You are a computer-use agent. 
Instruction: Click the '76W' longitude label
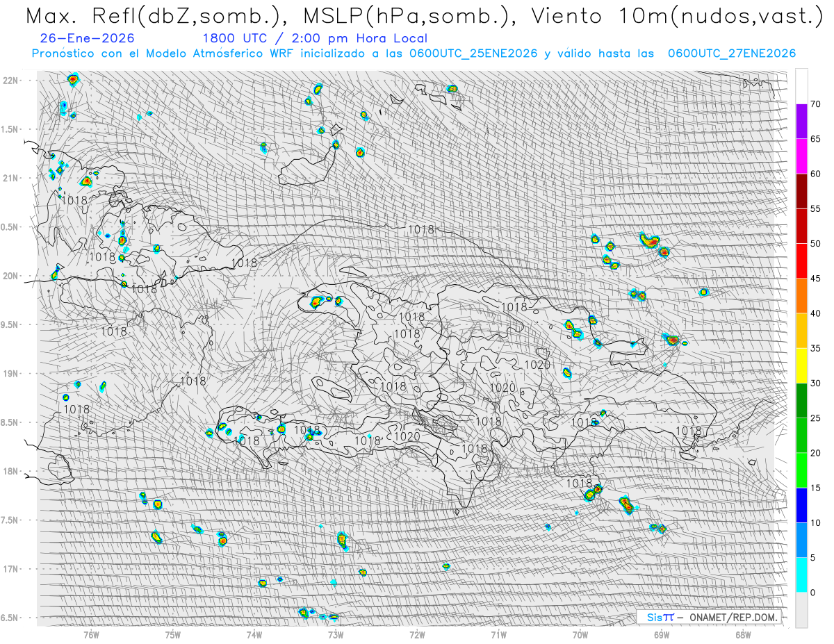point(91,634)
